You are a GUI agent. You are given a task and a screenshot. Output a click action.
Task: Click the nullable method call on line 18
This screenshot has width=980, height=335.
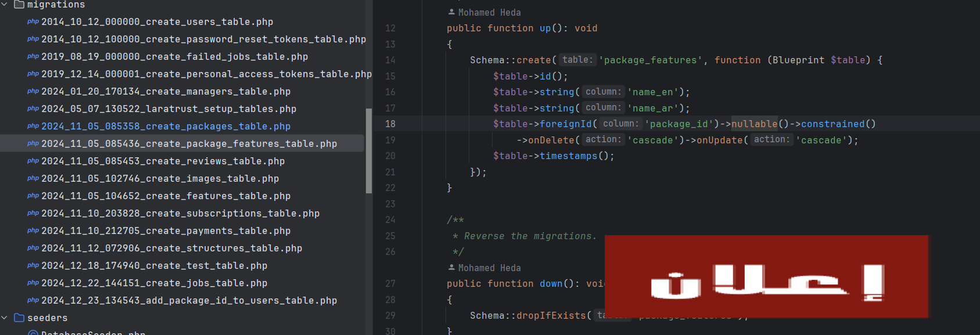coord(754,124)
